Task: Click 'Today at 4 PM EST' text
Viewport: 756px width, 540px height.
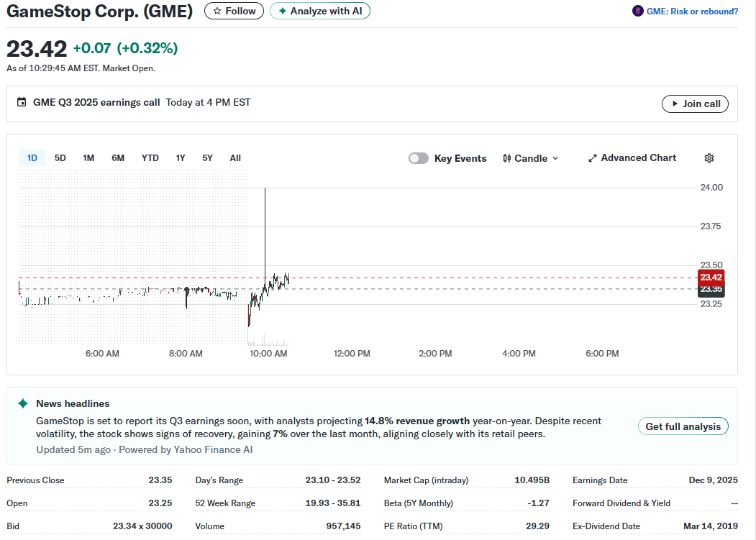Action: click(x=209, y=102)
